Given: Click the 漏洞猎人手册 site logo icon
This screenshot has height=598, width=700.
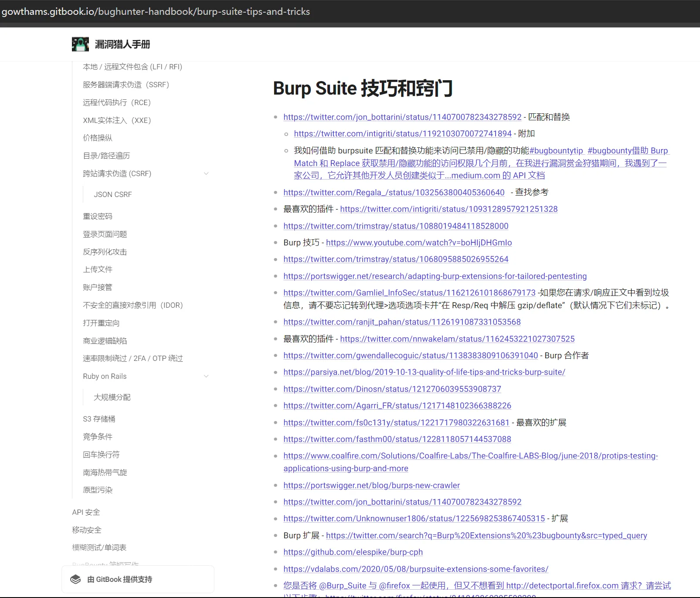Looking at the screenshot, I should tap(80, 44).
